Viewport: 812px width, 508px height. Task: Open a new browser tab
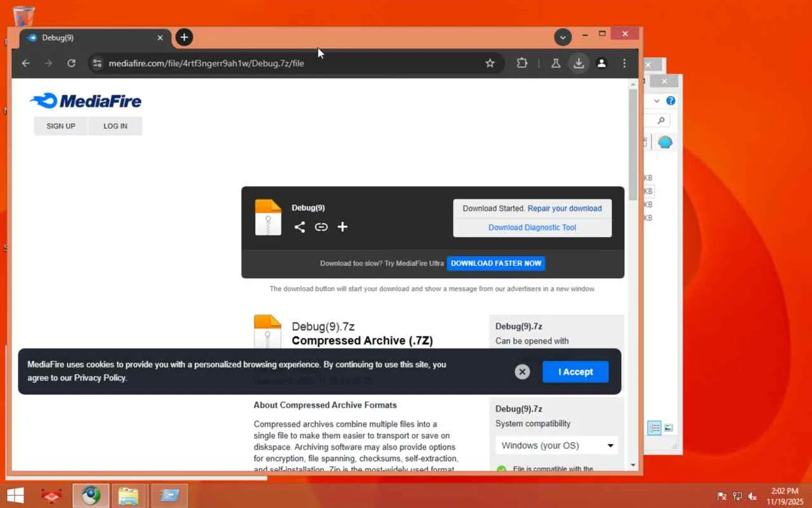click(184, 37)
